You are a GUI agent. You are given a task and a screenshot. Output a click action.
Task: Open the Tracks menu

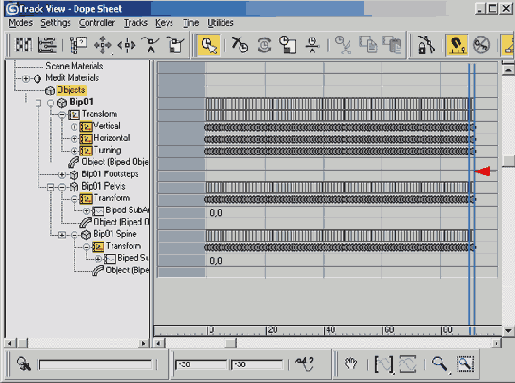point(136,23)
